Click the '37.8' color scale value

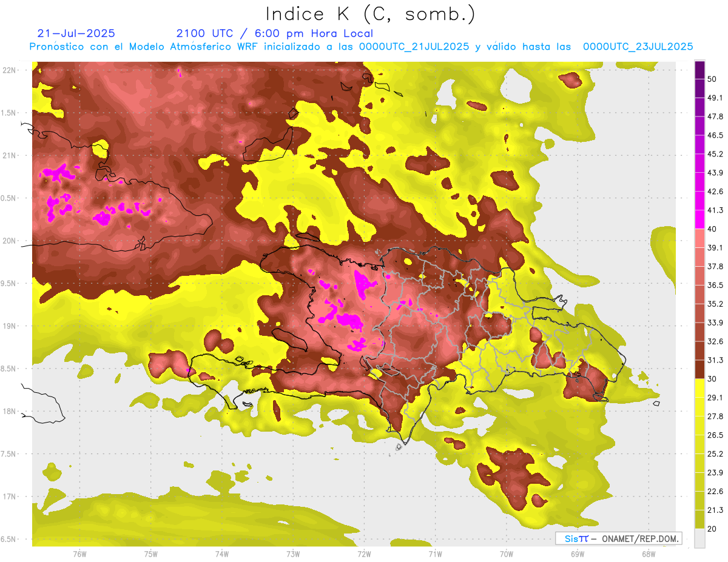pyautogui.click(x=715, y=266)
